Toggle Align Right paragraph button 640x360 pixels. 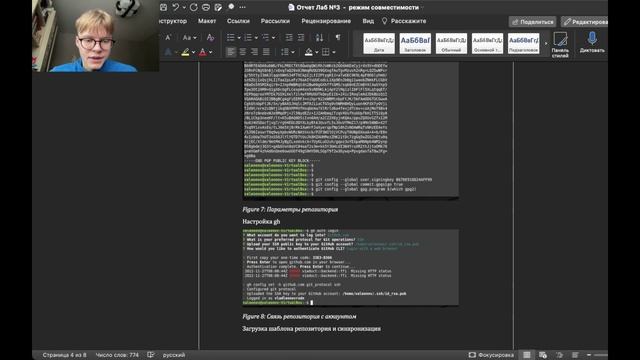pos(254,52)
